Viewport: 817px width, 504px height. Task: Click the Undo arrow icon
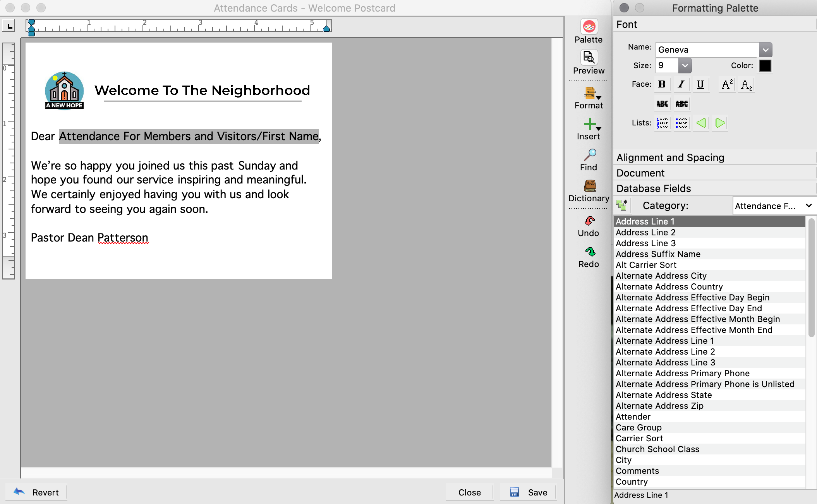(589, 221)
